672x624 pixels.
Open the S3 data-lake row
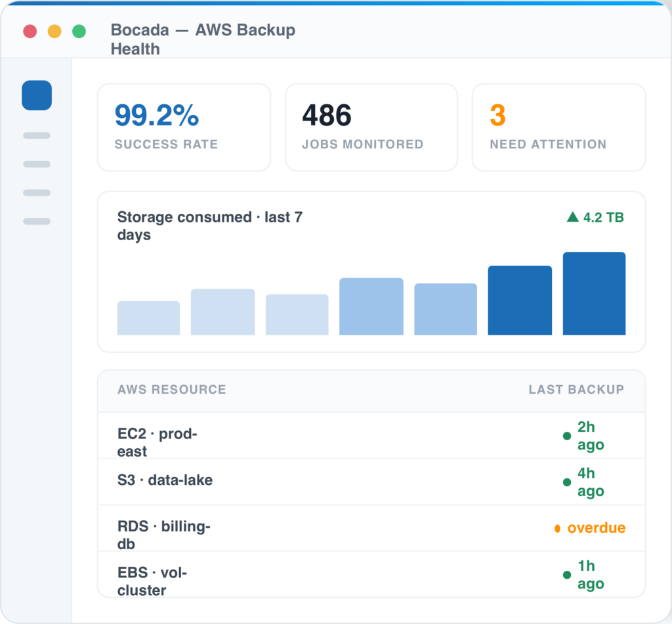coord(371,482)
